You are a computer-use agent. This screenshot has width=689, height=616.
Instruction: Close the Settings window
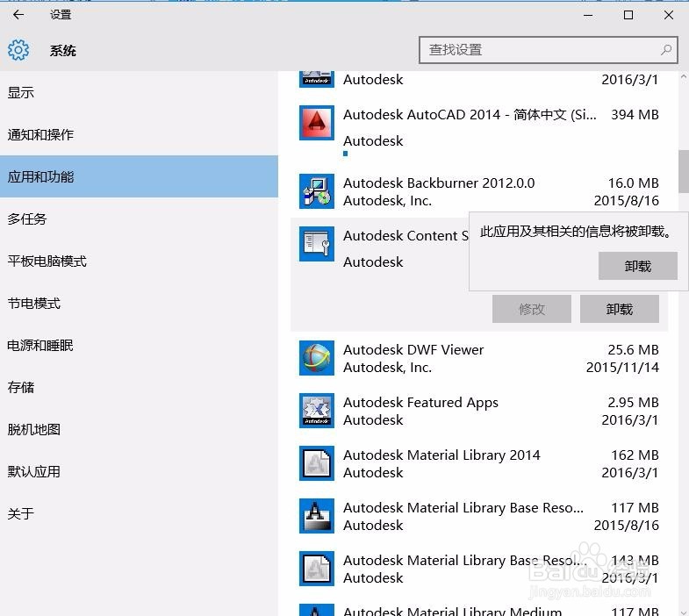tap(668, 15)
